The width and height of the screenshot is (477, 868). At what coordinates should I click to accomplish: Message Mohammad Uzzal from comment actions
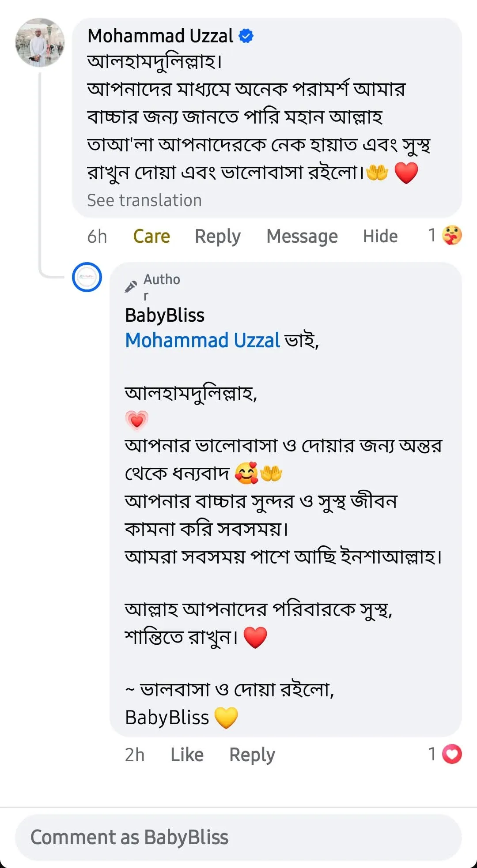302,237
